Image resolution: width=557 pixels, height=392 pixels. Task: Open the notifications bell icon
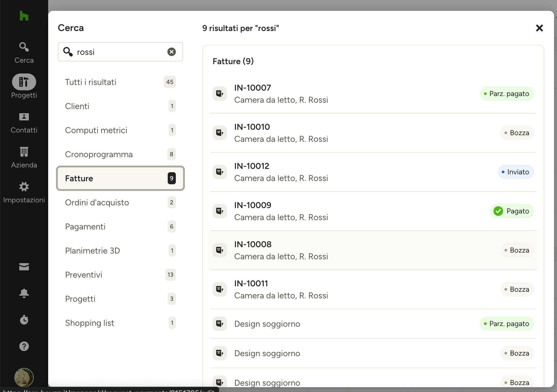[x=24, y=293]
